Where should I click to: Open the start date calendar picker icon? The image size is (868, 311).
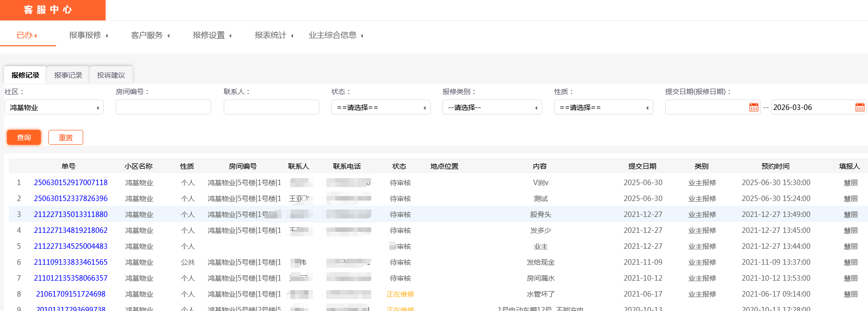[753, 107]
